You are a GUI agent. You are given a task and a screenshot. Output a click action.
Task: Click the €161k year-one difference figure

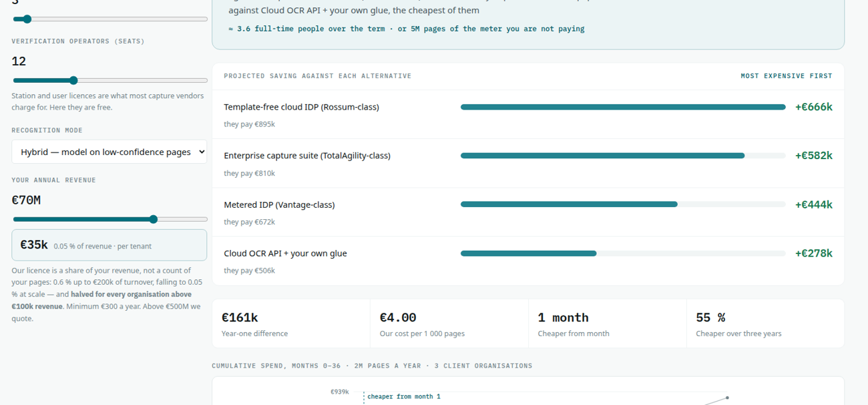click(240, 317)
